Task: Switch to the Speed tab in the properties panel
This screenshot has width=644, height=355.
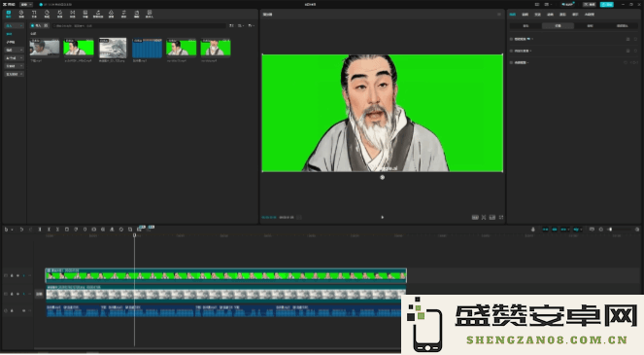Action: tap(537, 15)
